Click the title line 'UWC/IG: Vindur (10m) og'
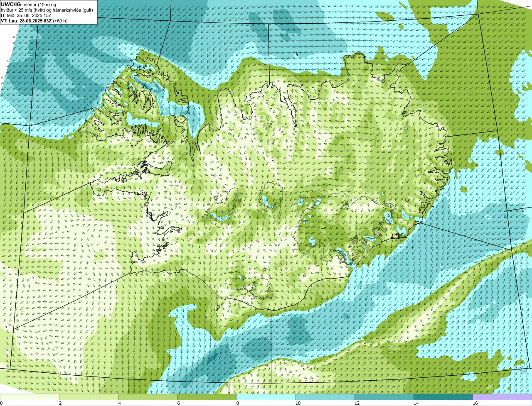532x406 pixels. [x=28, y=4]
